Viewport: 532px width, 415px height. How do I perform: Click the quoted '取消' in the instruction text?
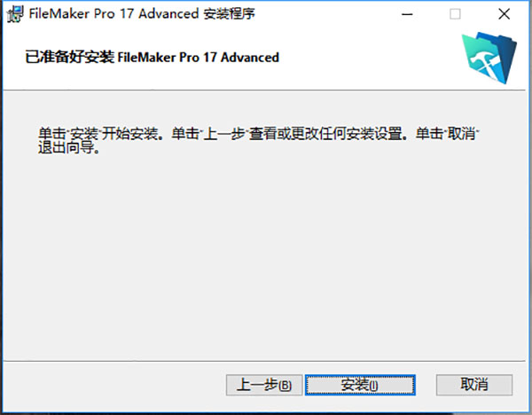coord(461,134)
